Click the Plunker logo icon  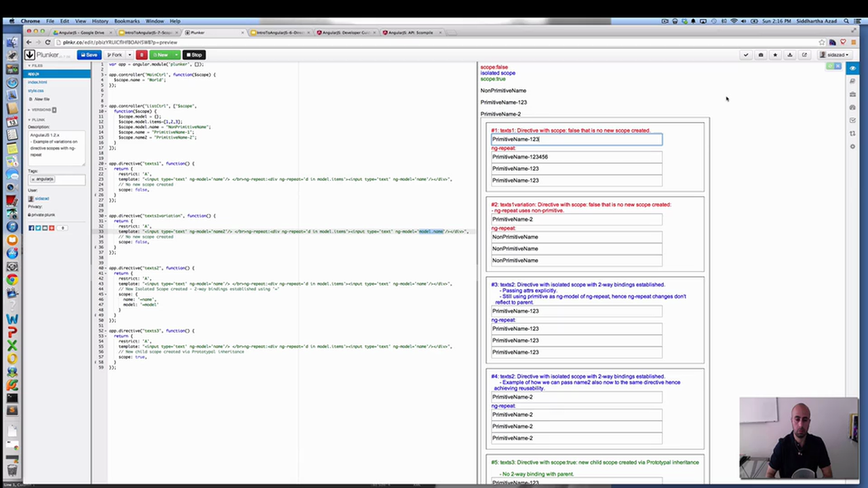[30, 55]
